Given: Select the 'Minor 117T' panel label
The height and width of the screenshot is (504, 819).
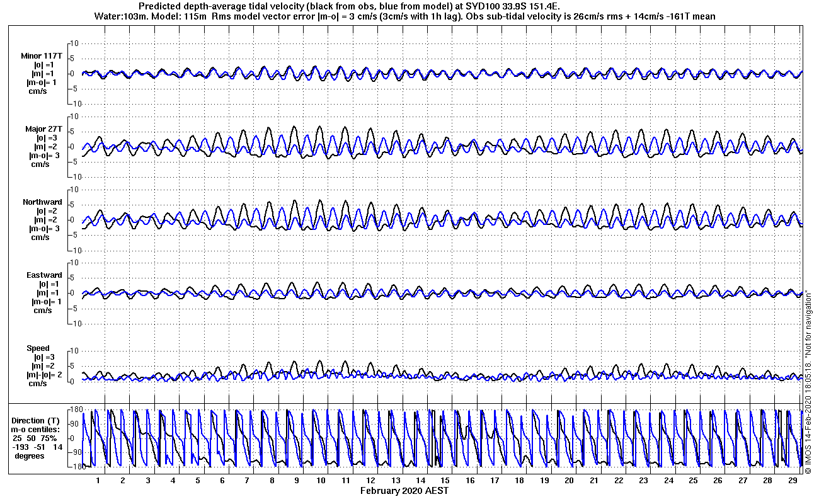Looking at the screenshot, I should click(x=42, y=56).
